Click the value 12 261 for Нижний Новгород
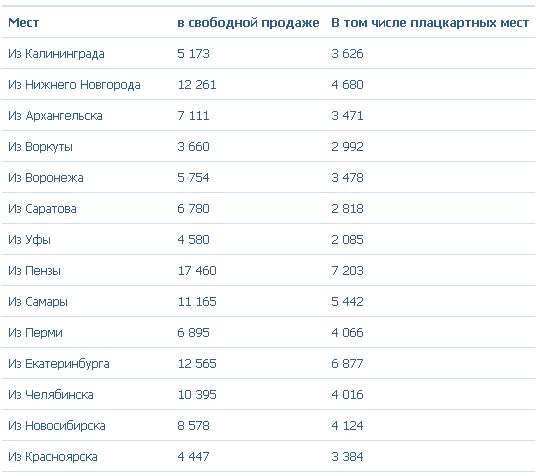 point(197,85)
